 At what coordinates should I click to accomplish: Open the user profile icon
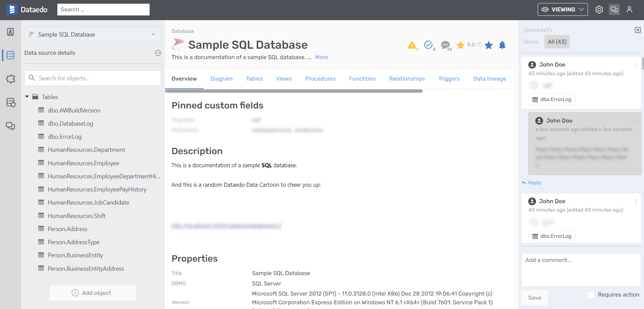pyautogui.click(x=629, y=10)
